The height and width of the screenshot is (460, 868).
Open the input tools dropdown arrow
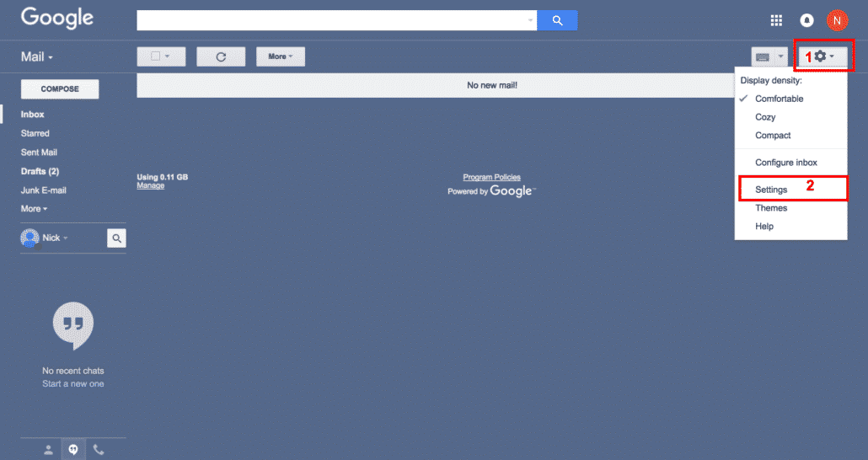[780, 56]
